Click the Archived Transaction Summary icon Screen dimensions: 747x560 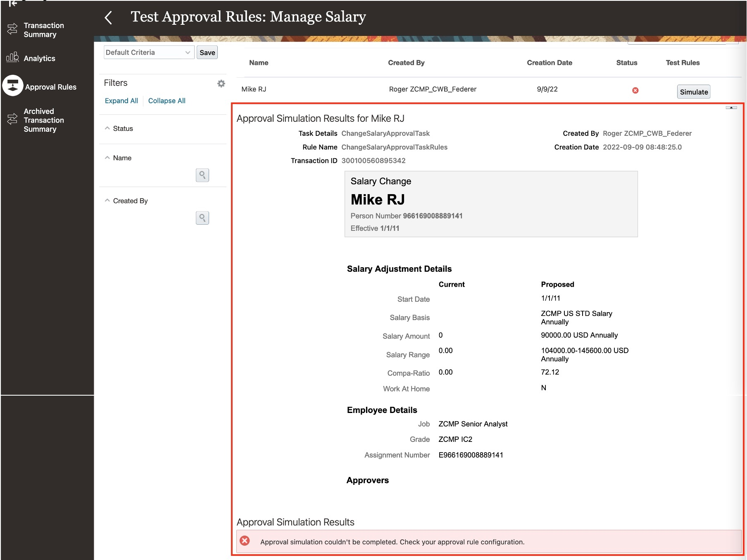click(x=12, y=119)
